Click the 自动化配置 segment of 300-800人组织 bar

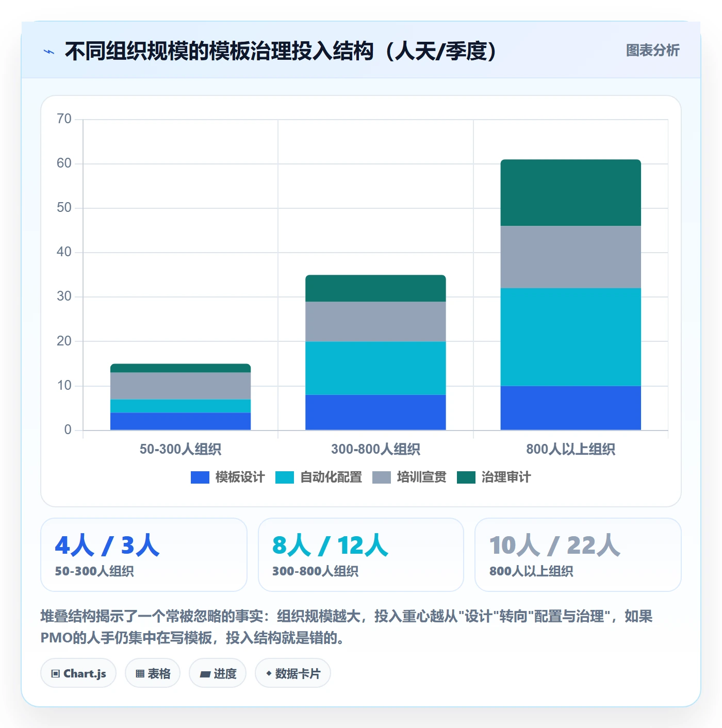(375, 368)
